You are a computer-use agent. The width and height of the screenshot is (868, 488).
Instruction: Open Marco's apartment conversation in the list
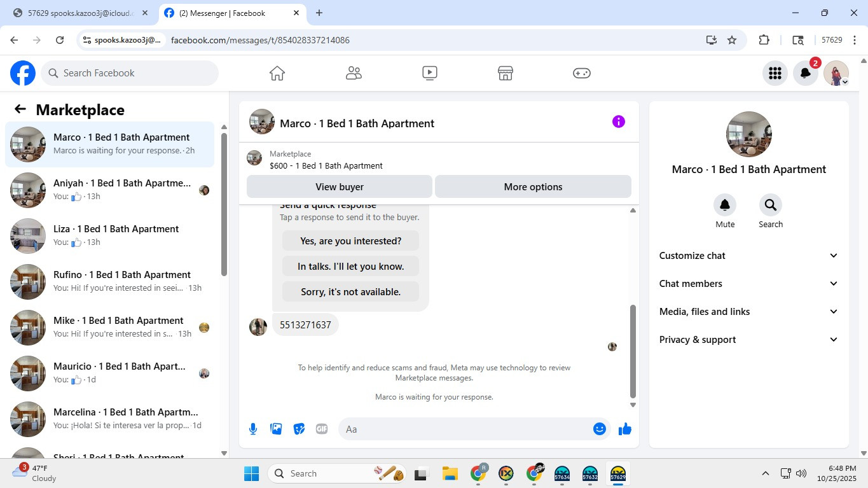tap(110, 144)
